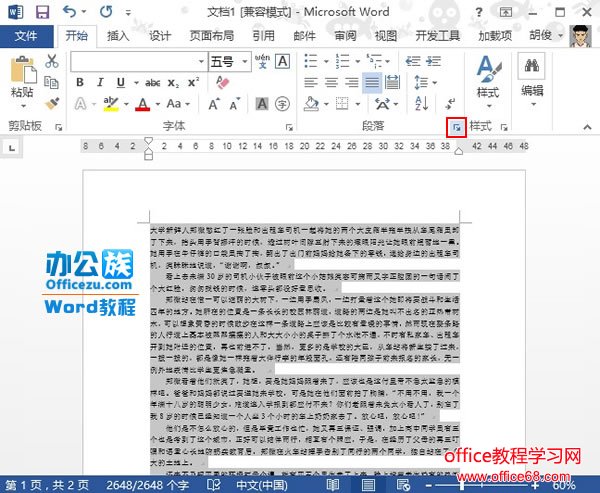Apply strikethrough with the abc icon
Viewport: 600px width, 493px height.
[152, 83]
